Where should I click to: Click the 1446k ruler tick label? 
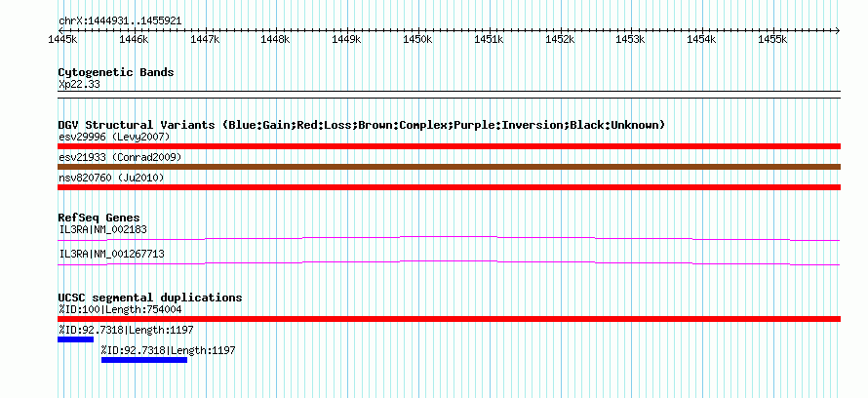[x=134, y=40]
